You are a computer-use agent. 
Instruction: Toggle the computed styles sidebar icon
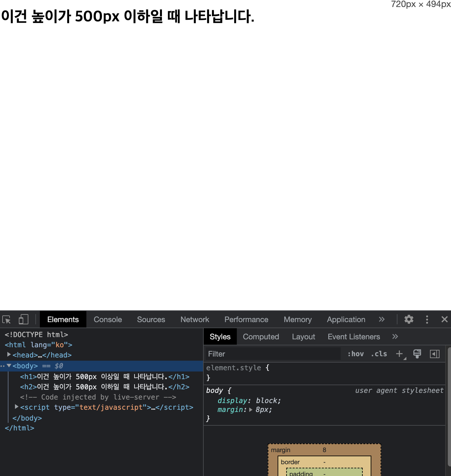[435, 354]
